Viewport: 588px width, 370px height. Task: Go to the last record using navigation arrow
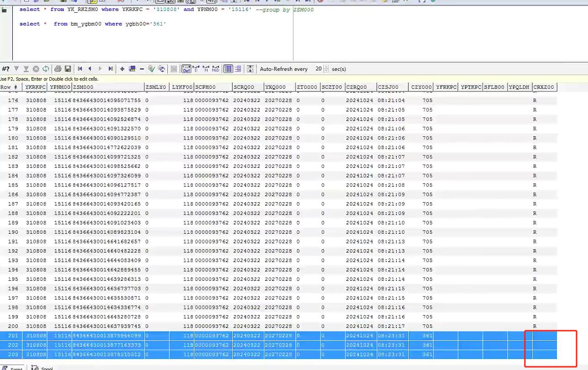[110, 69]
